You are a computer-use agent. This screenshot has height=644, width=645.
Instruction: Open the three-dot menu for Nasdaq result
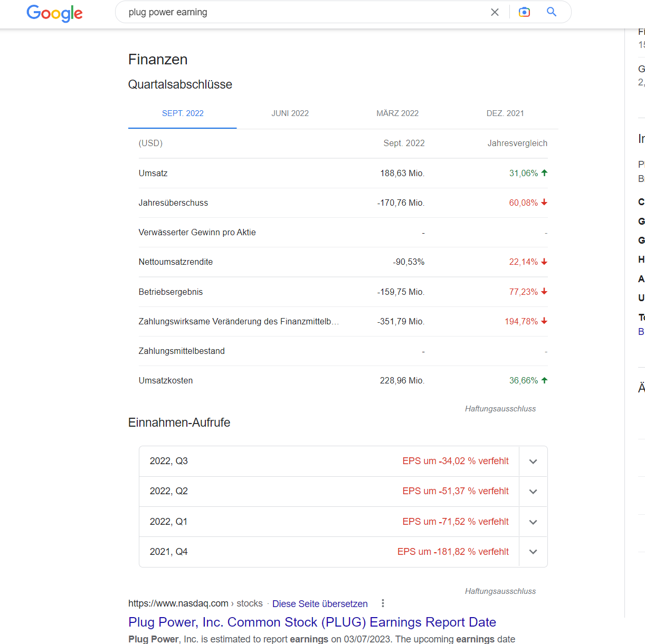(383, 603)
